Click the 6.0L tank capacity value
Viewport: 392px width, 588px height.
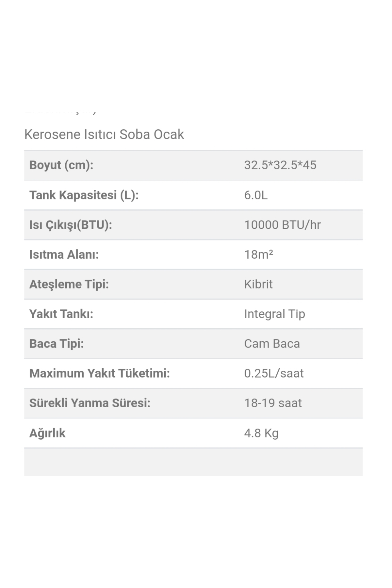(255, 195)
